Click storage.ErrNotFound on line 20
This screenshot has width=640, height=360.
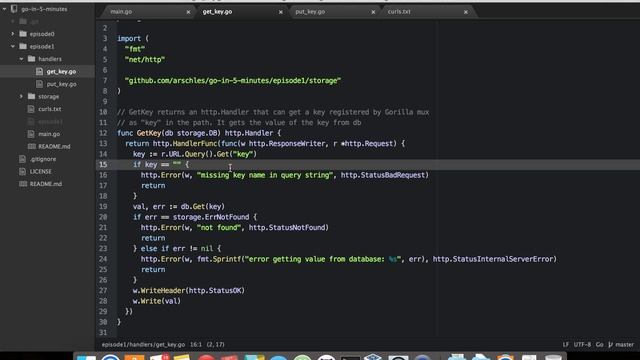tap(211, 217)
